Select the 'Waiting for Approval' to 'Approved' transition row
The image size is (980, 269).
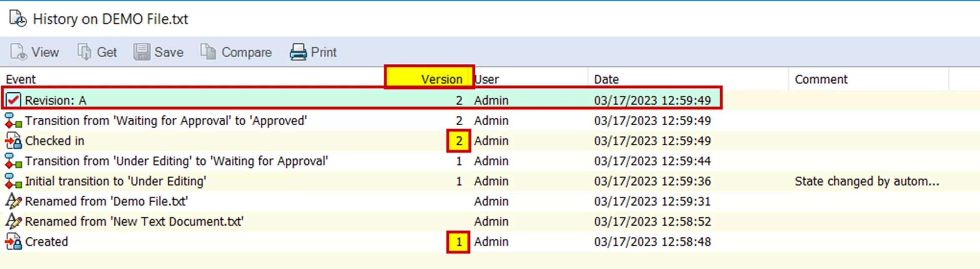pyautogui.click(x=166, y=121)
